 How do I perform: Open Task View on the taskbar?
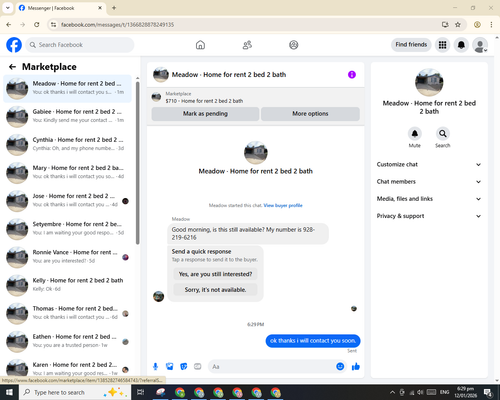click(x=141, y=392)
